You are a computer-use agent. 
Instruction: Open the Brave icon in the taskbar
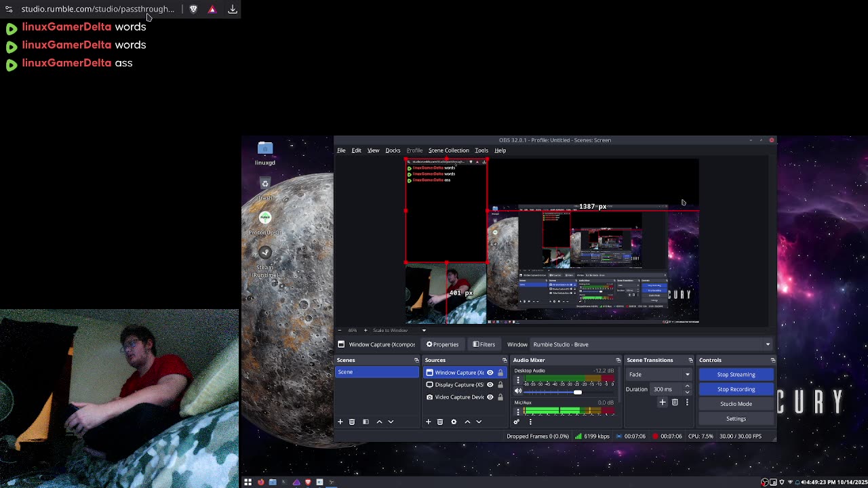pos(308,482)
